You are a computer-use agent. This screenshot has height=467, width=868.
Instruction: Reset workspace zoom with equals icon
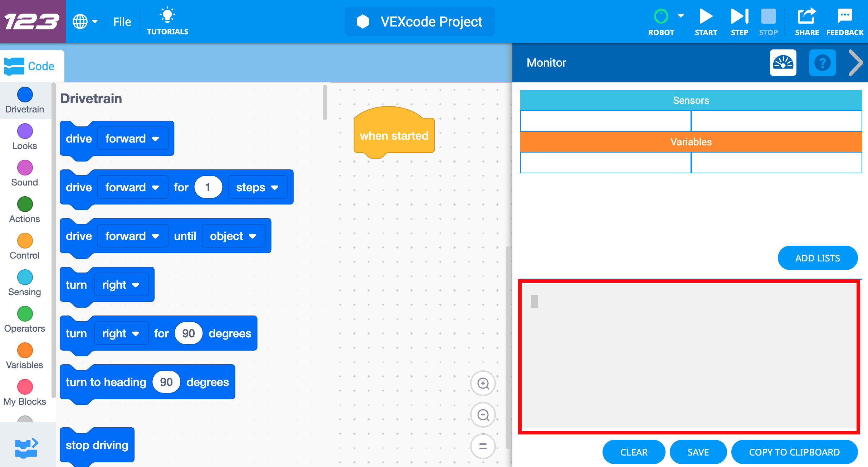[x=483, y=446]
